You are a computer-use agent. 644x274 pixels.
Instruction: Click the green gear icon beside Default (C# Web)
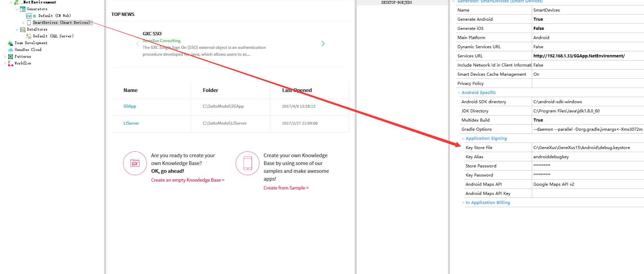point(34,16)
